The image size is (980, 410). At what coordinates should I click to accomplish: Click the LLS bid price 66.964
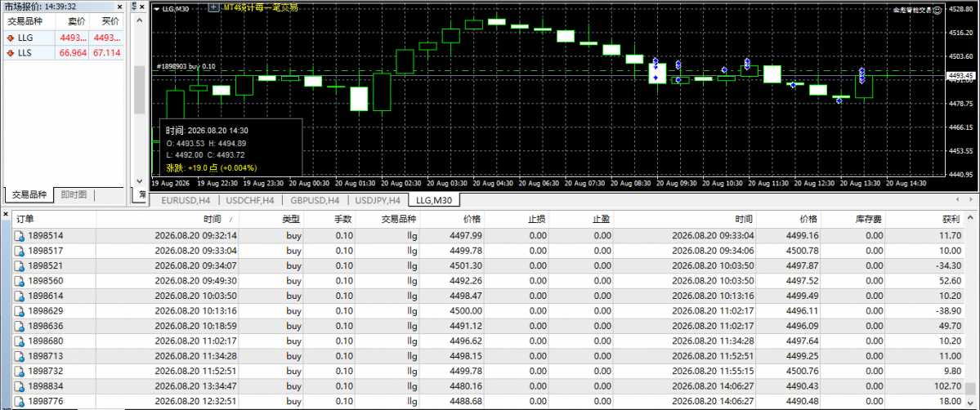tap(73, 53)
